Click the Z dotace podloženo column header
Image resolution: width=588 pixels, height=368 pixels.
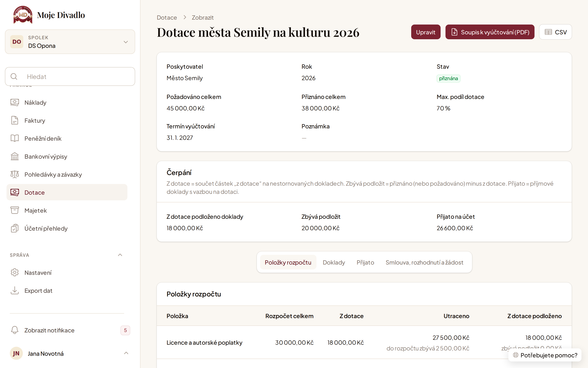[534, 316]
